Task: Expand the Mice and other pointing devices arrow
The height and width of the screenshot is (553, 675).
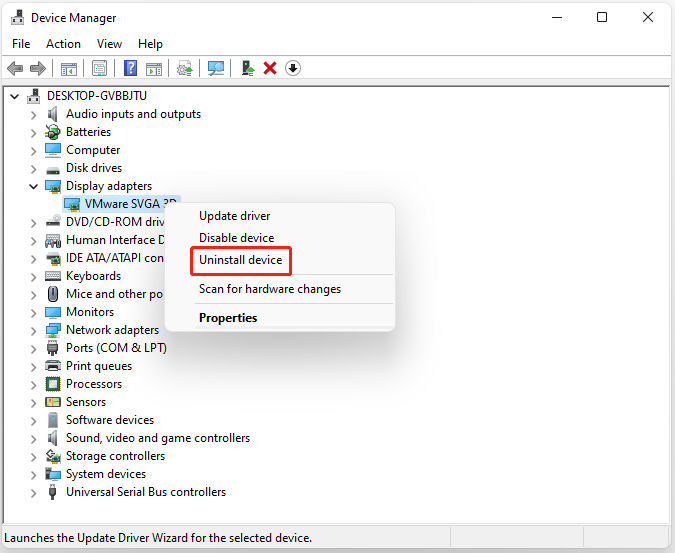Action: point(34,295)
